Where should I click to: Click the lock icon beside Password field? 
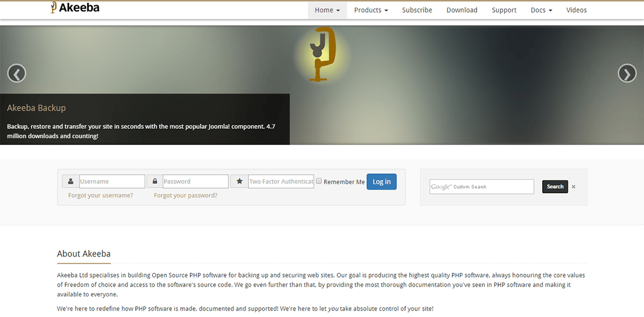point(155,181)
